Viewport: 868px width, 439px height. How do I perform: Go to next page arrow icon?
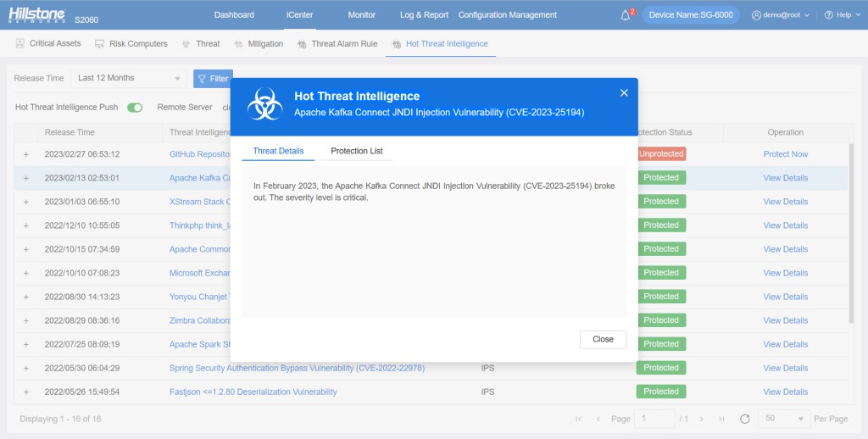click(x=701, y=419)
